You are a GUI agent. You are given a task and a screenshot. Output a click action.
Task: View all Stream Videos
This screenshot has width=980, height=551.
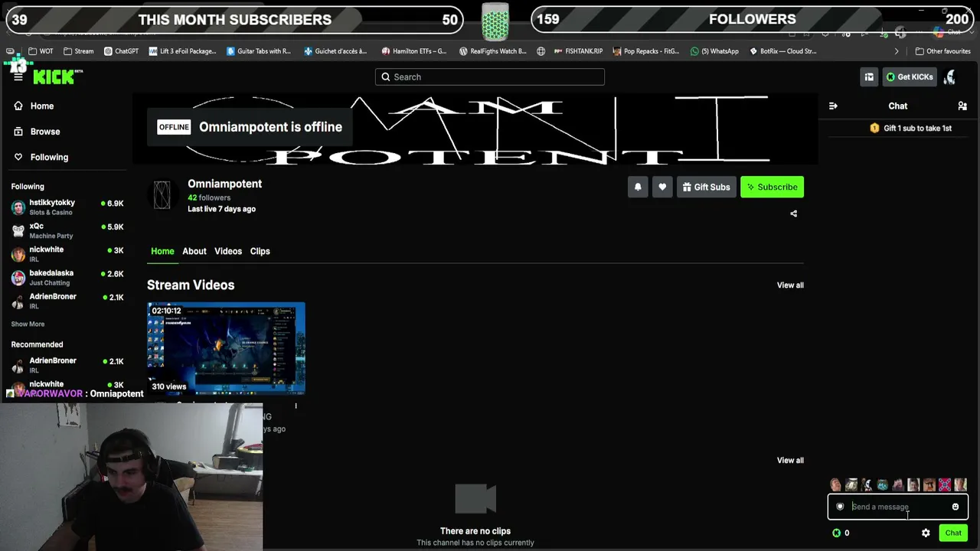pyautogui.click(x=790, y=285)
